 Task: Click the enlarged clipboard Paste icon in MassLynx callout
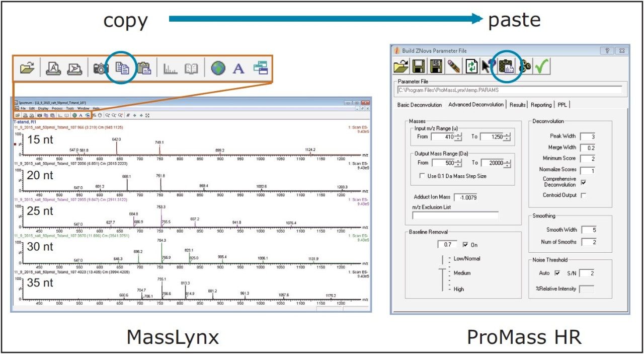[144, 68]
